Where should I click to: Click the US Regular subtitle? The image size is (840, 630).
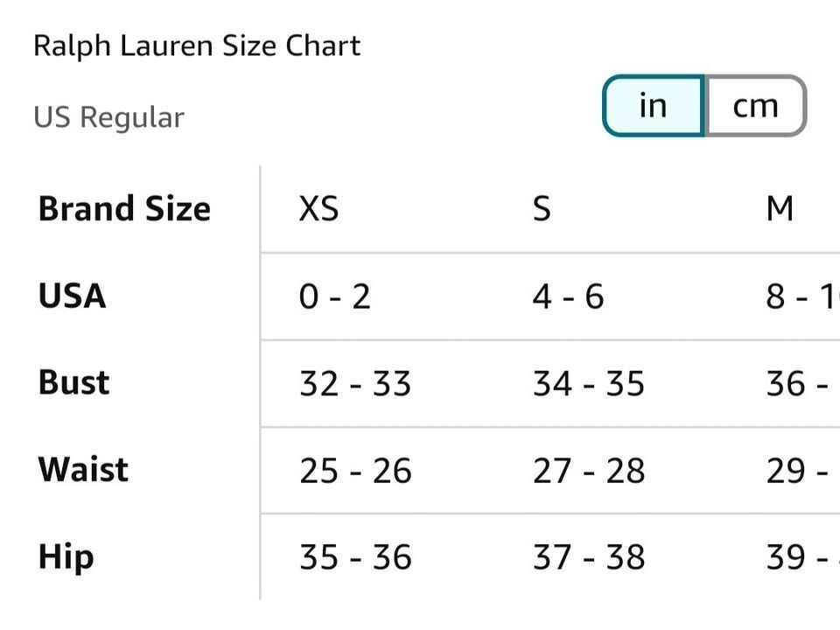click(x=108, y=117)
